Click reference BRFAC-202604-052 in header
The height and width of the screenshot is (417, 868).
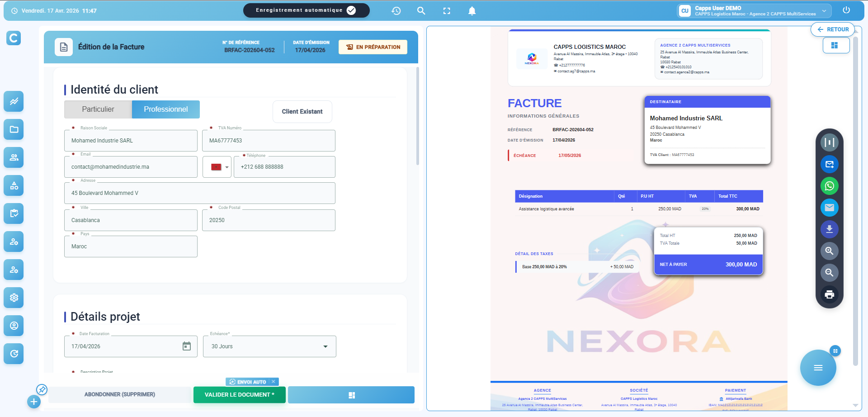pyautogui.click(x=250, y=50)
